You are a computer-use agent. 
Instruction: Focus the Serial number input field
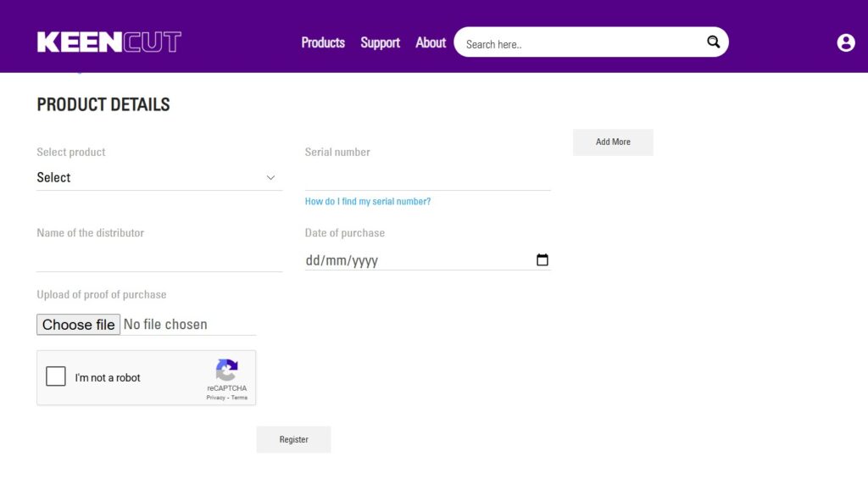coord(427,177)
